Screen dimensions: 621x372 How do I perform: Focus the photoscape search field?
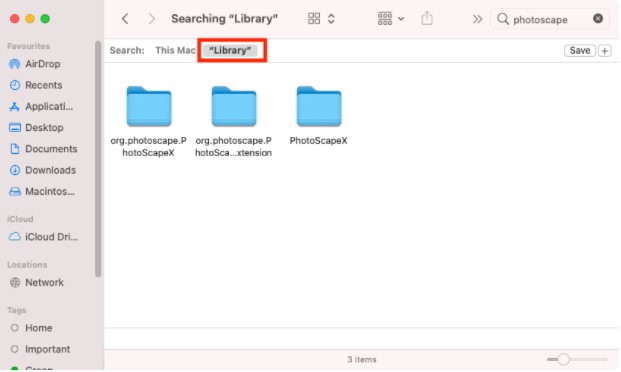(550, 19)
